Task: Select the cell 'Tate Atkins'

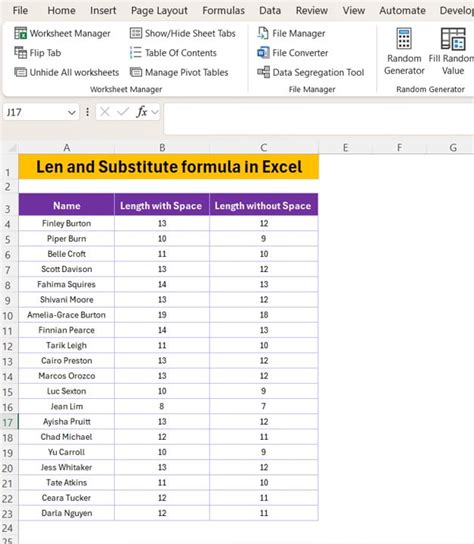Action: tap(67, 483)
